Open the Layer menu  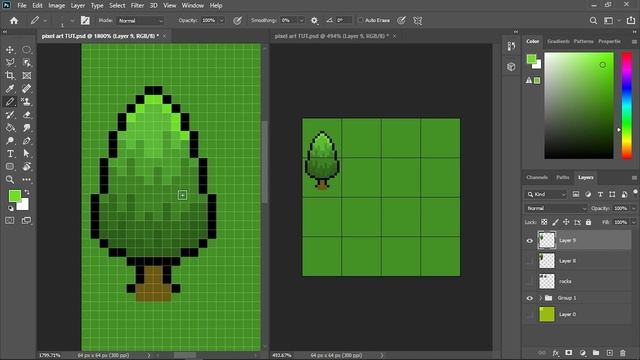click(x=78, y=6)
